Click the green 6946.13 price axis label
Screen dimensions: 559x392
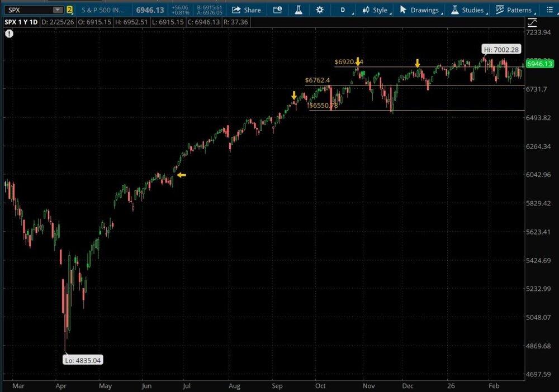coord(539,64)
